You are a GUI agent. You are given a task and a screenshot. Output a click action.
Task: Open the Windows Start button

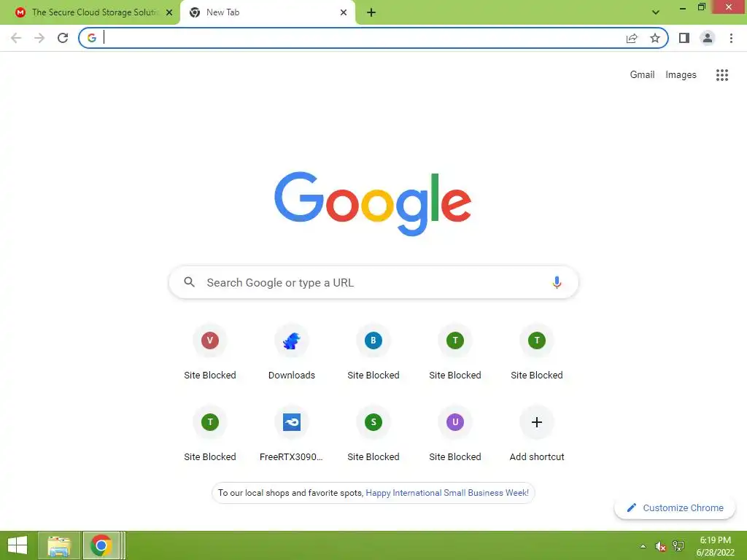coord(18,545)
